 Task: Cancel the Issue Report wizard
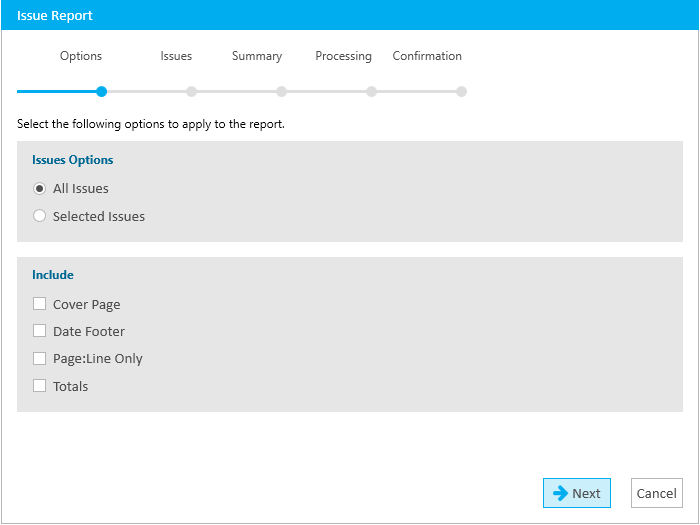(657, 493)
